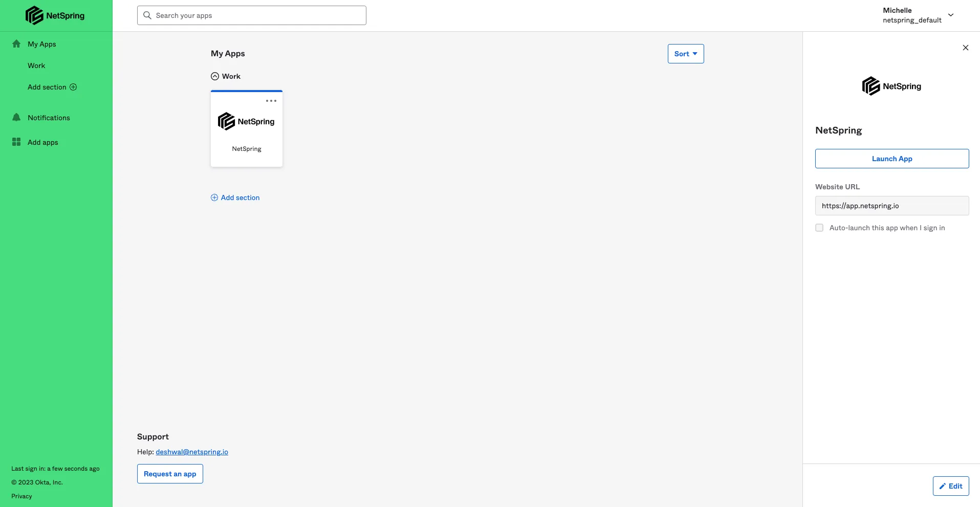Open Notifications from the sidebar
Image resolution: width=980 pixels, height=507 pixels.
click(49, 118)
